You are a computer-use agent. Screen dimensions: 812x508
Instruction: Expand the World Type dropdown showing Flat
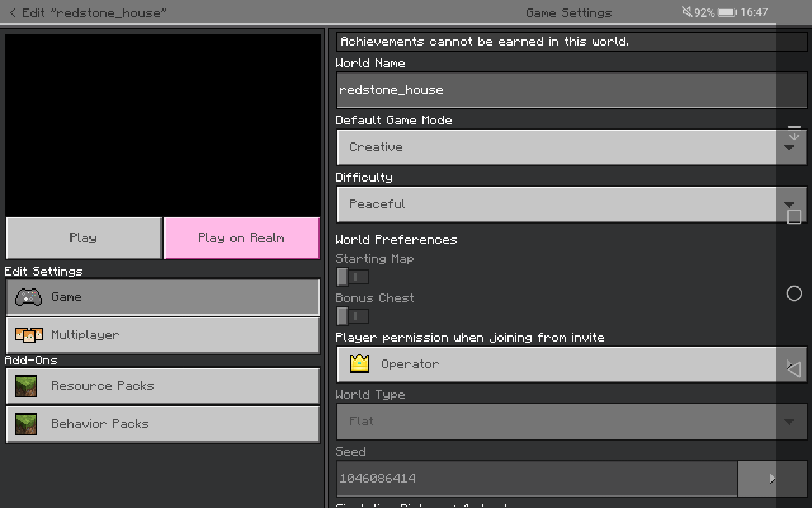coord(572,422)
